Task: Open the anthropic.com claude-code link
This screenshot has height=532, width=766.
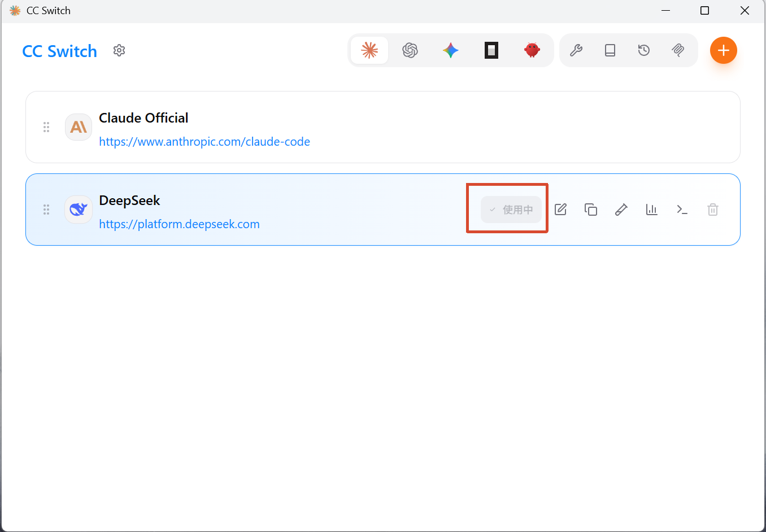Action: pyautogui.click(x=204, y=142)
